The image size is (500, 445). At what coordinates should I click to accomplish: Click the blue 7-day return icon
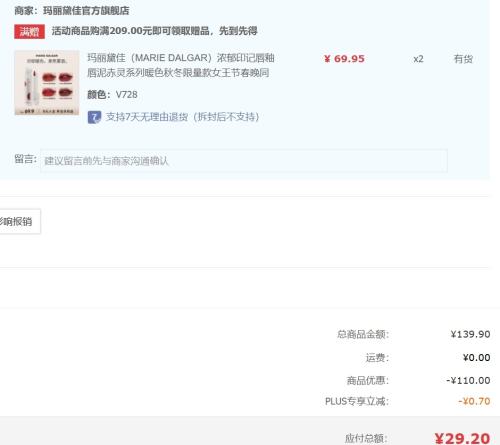point(94,117)
